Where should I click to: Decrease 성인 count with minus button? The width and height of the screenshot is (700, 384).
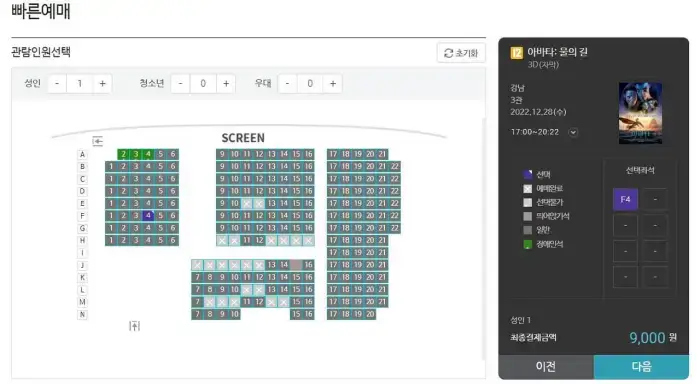pos(57,83)
